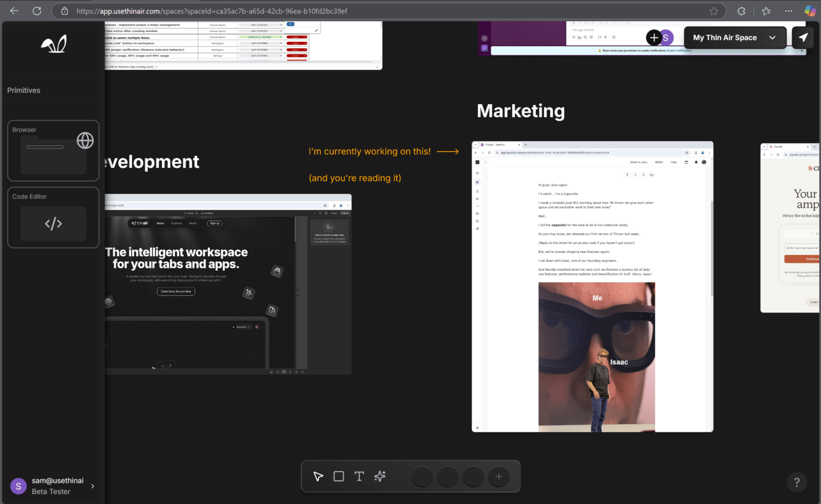Open the My Thin Air Space dropdown
The image size is (821, 504).
point(735,37)
